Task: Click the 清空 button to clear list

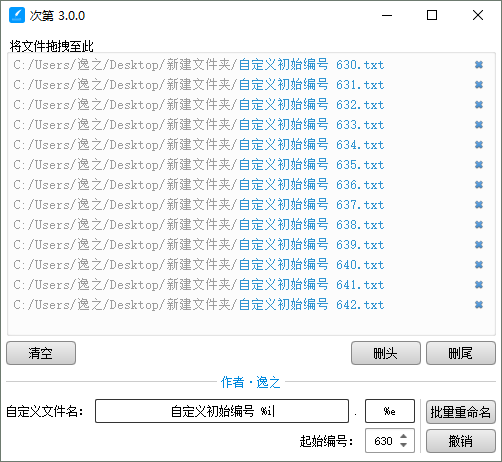Action: 41,353
